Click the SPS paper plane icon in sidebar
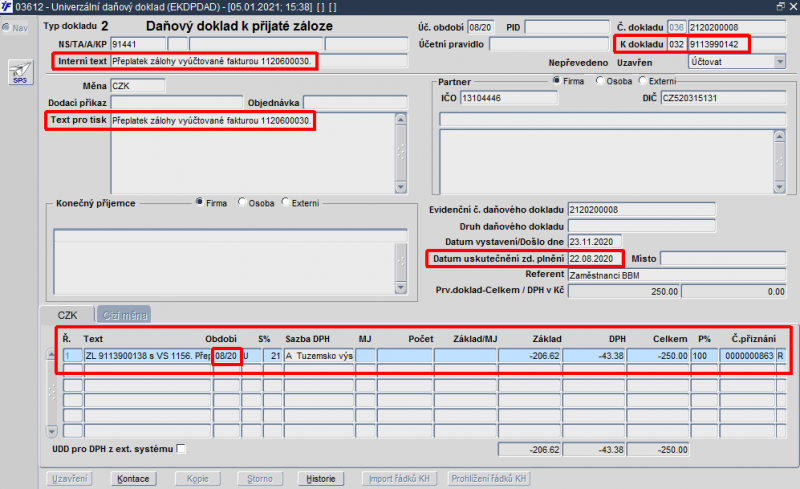Screen dimensions: 800x489 click(20, 72)
